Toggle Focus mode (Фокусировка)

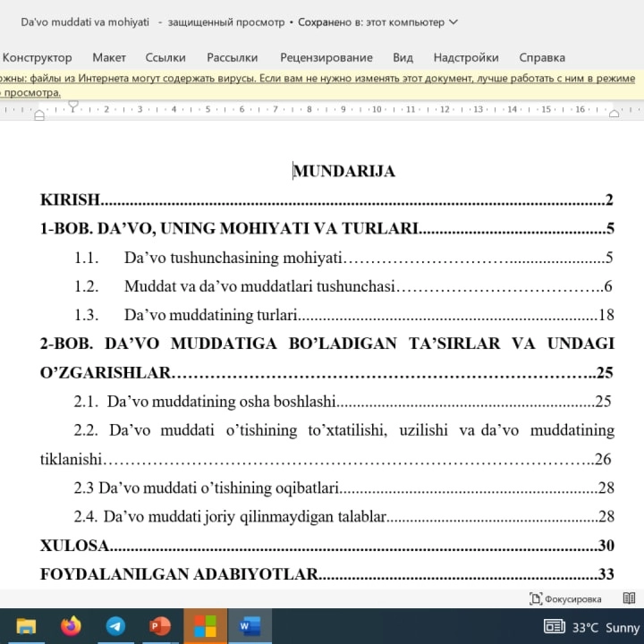coord(565,598)
